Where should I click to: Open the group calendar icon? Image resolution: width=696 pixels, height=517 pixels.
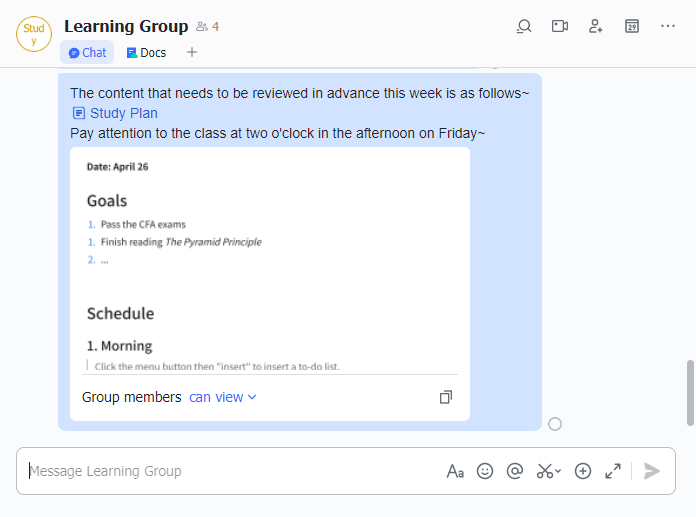coord(632,26)
